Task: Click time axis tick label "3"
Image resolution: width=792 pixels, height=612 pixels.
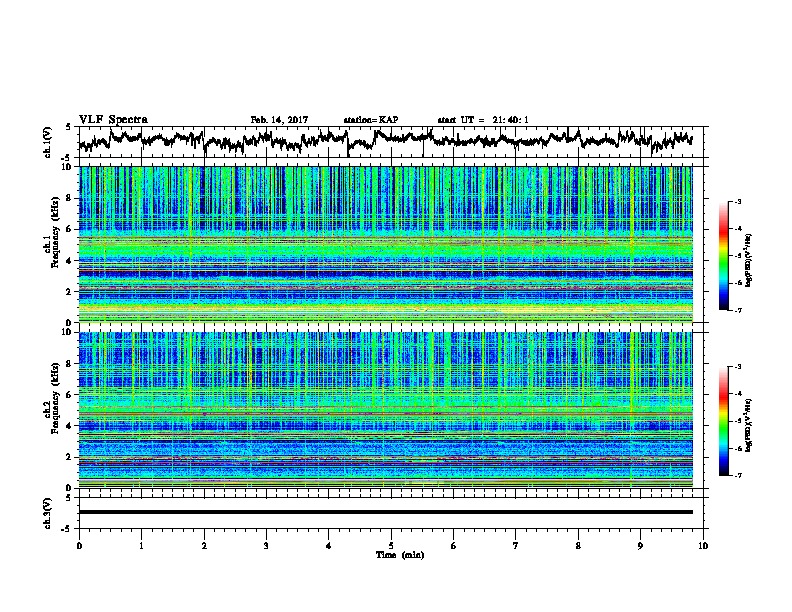Action: click(x=266, y=546)
